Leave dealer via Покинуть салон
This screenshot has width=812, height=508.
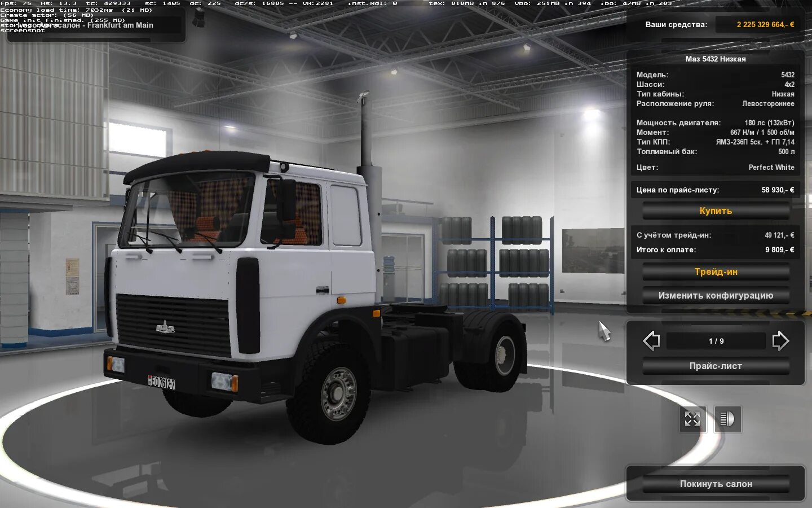(716, 484)
